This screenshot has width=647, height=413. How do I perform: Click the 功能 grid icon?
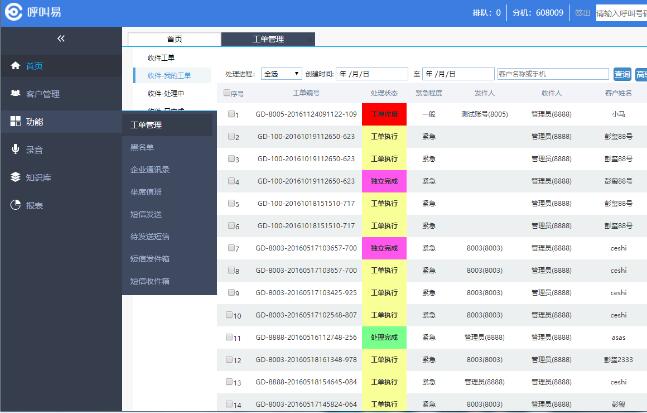click(15, 121)
